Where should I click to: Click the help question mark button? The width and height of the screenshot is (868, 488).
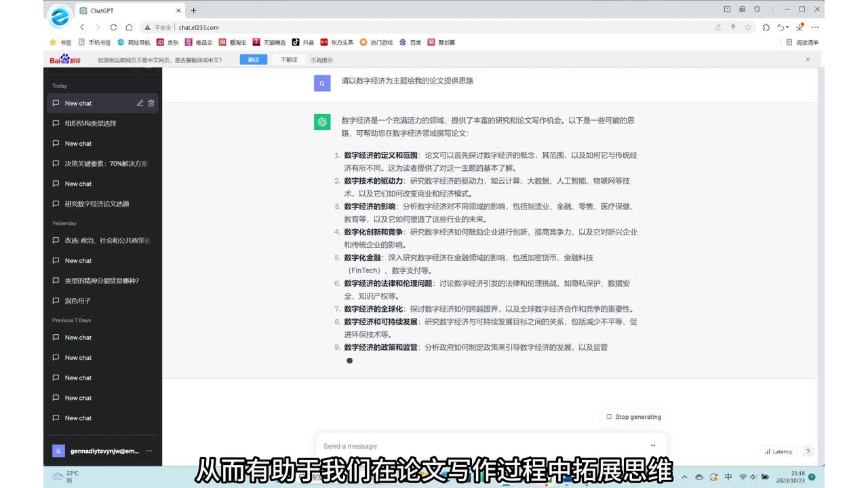click(x=808, y=451)
